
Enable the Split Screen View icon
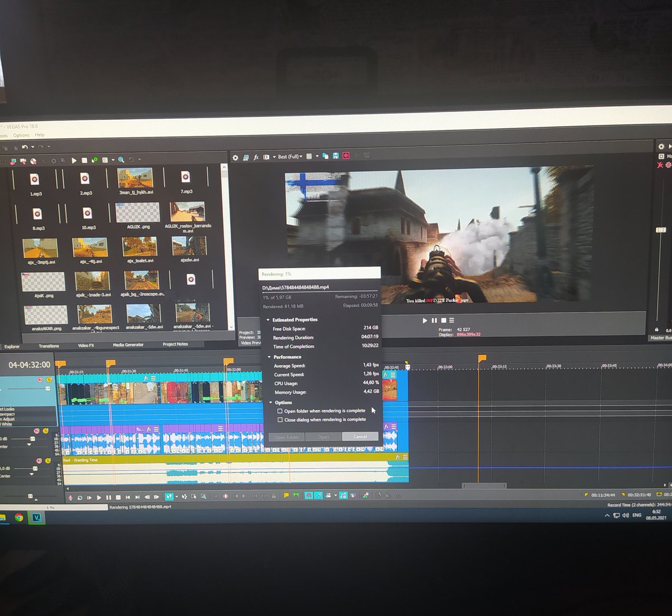pyautogui.click(x=267, y=157)
